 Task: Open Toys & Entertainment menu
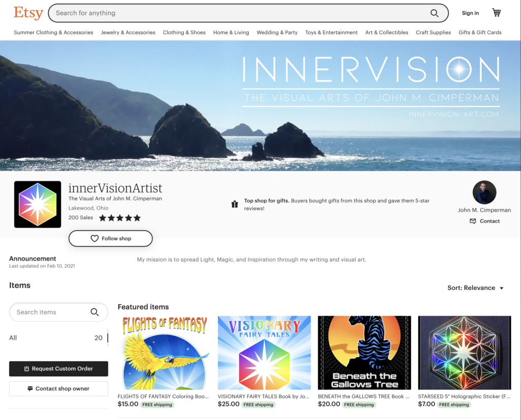pos(331,33)
